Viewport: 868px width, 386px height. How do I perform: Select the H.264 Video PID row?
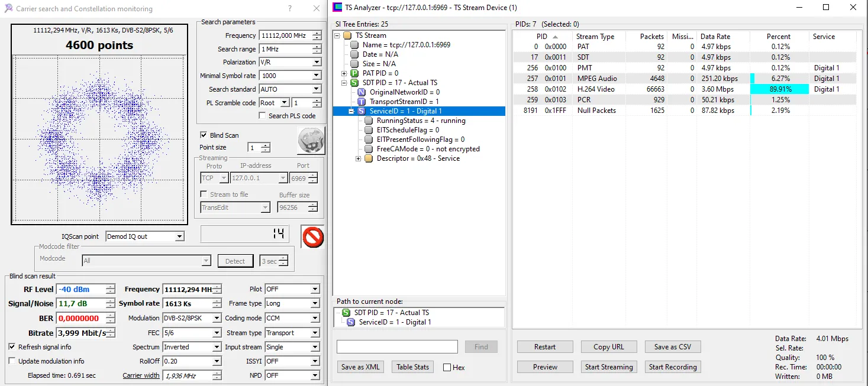(596, 89)
